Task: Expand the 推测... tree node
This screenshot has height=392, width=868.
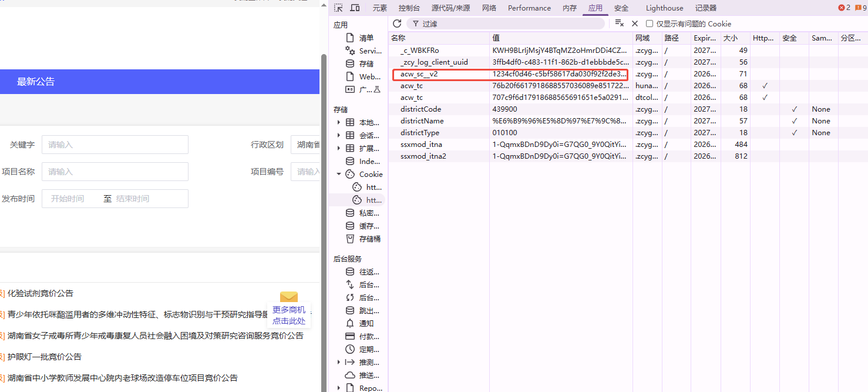Action: pos(338,362)
